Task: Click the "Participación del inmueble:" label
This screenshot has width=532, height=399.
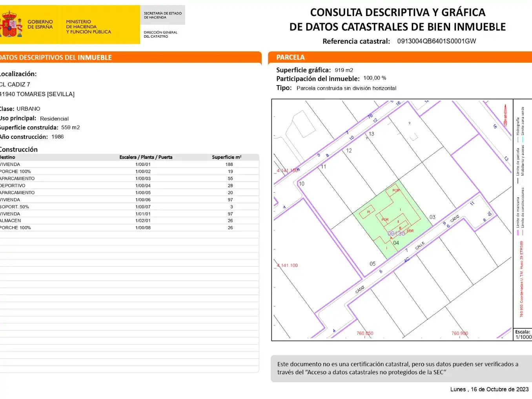Action: (x=318, y=79)
